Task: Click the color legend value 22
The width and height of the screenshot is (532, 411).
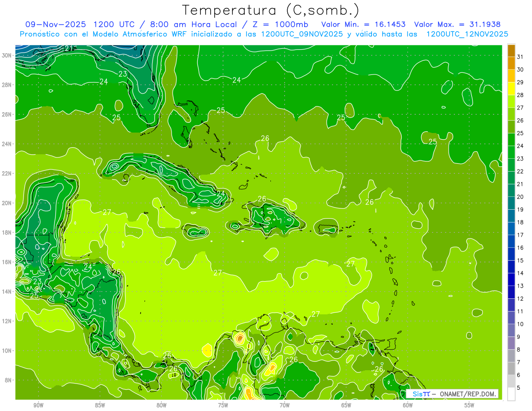Action: point(520,172)
